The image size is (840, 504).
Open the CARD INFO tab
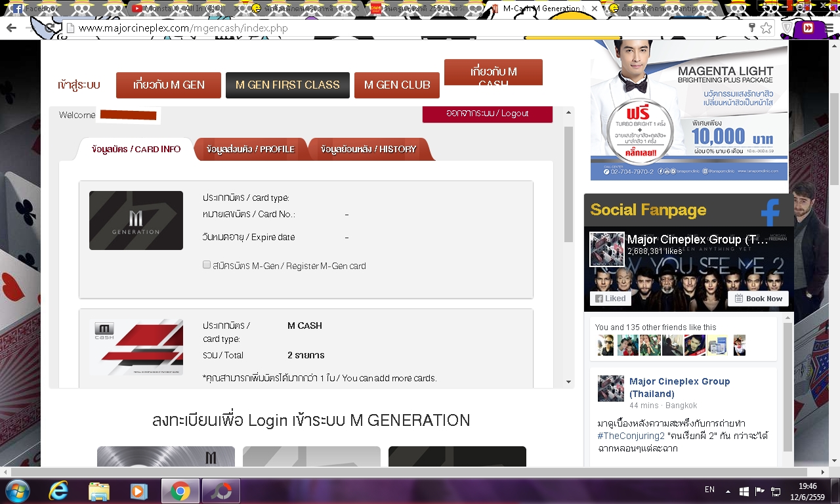pyautogui.click(x=136, y=149)
